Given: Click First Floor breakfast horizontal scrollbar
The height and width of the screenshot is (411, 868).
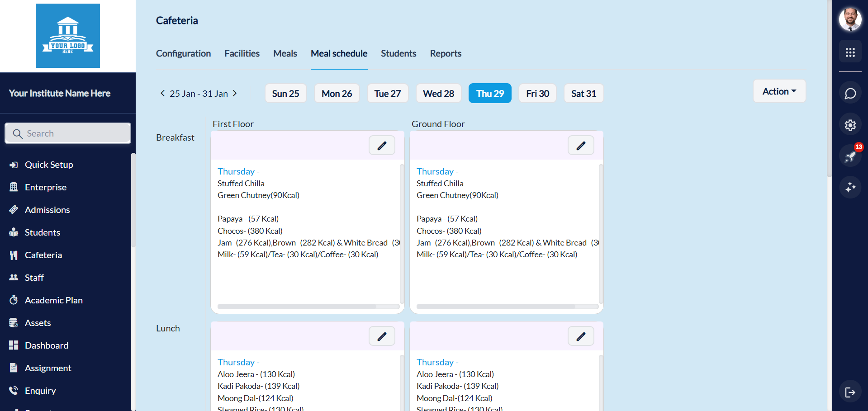Looking at the screenshot, I should [297, 307].
